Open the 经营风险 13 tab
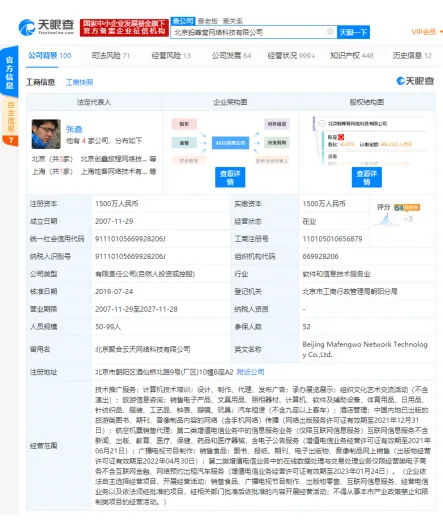Viewport: 443px width, 520px height. pyautogui.click(x=171, y=56)
